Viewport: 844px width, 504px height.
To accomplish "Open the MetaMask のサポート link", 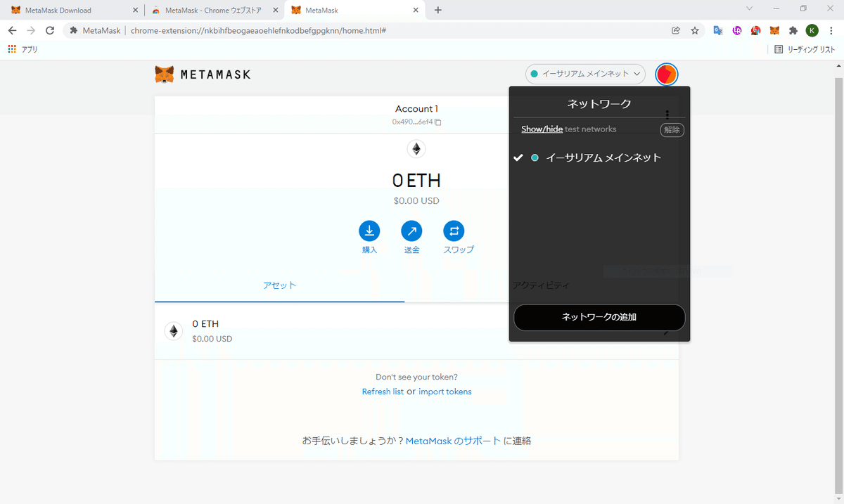I will pos(454,441).
